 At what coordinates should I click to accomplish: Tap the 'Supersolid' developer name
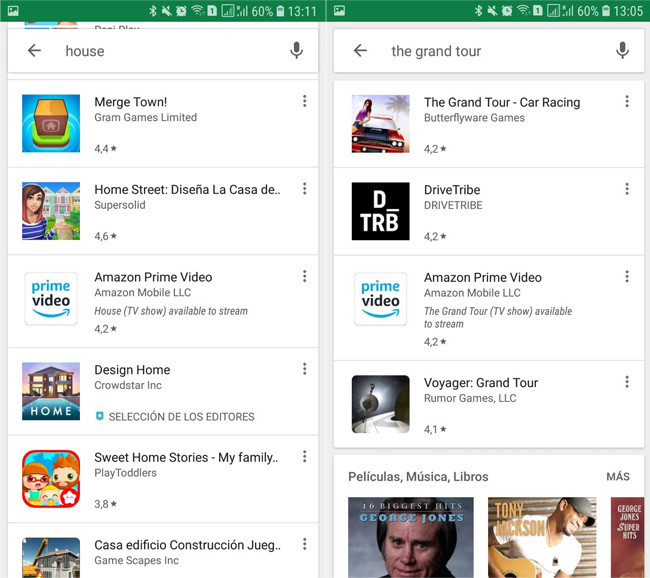[x=120, y=205]
